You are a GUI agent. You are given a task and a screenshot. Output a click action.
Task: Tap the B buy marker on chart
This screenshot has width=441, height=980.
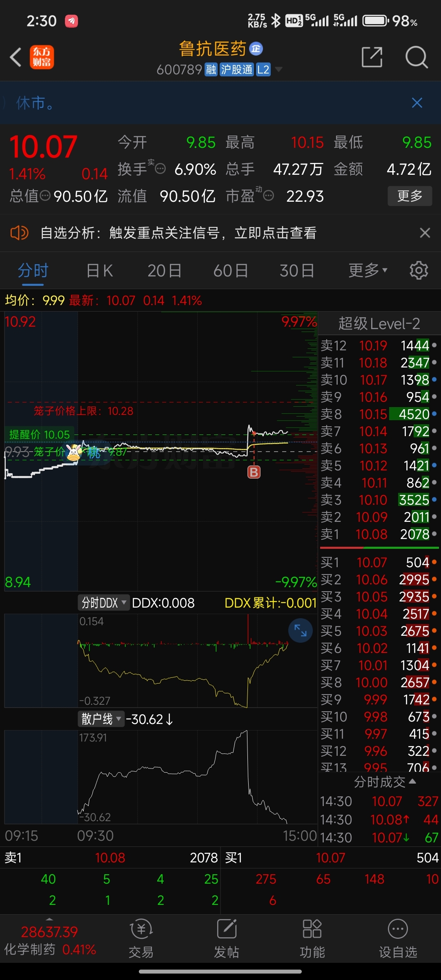(254, 472)
